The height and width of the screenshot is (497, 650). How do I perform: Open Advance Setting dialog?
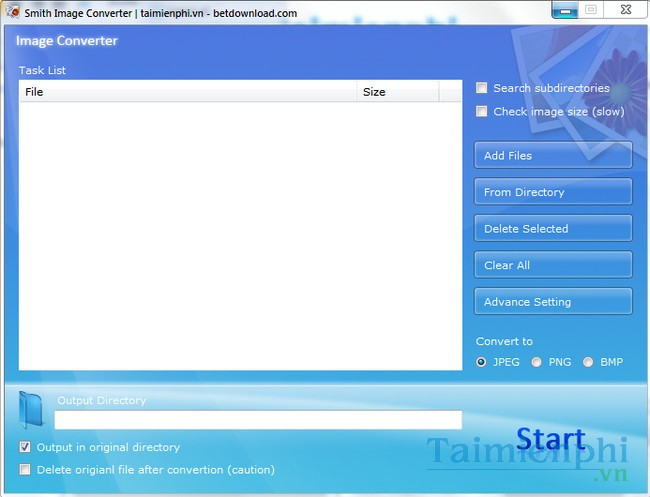553,301
